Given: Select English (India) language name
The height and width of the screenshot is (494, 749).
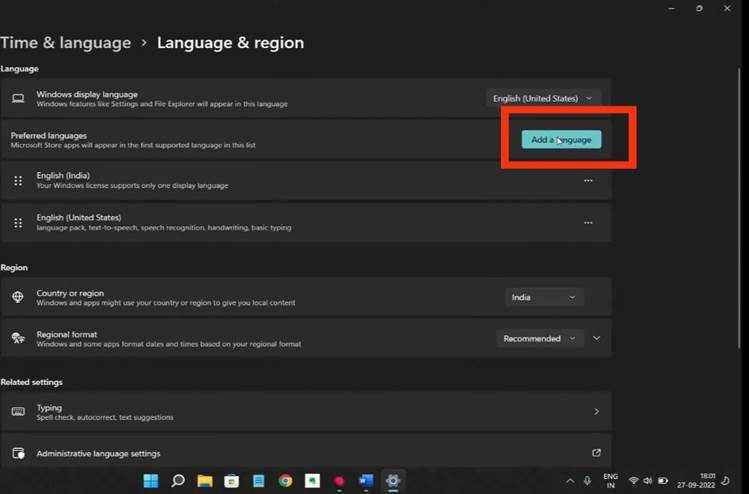Looking at the screenshot, I should [x=63, y=175].
